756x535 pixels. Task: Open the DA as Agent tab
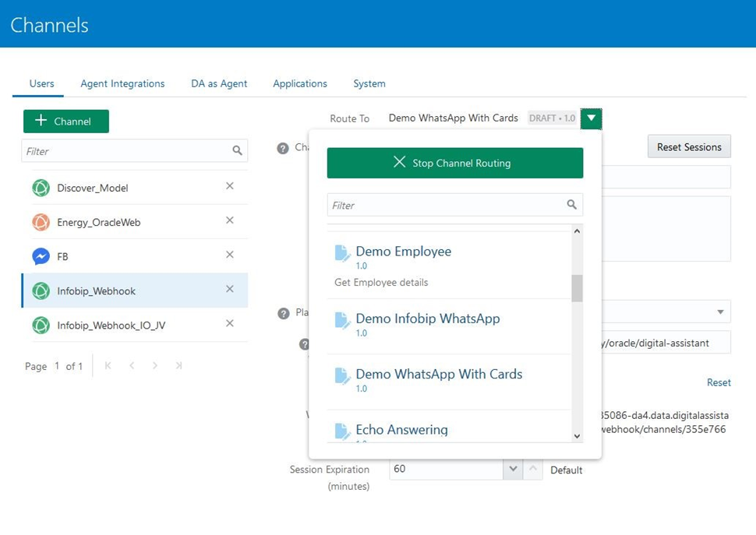[219, 83]
